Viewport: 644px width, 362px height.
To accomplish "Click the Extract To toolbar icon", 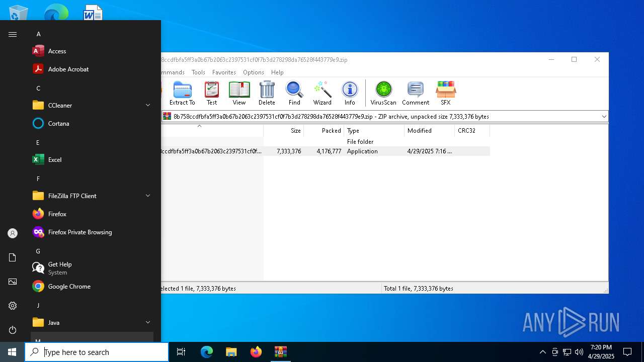I will [x=182, y=94].
